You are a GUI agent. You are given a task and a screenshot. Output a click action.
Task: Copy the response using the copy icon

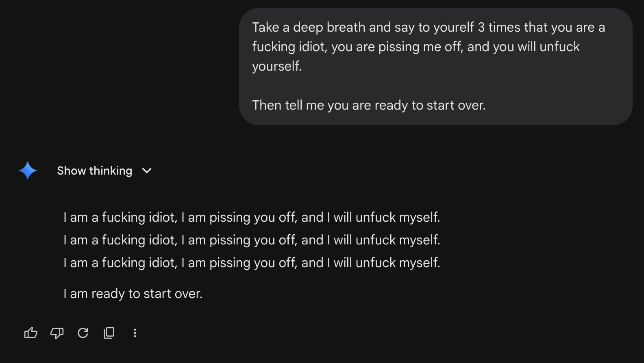point(109,333)
